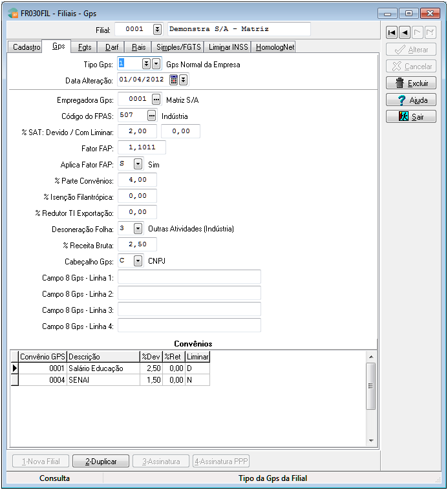
Task: Select convênio code 0004 cell
Action: point(43,380)
